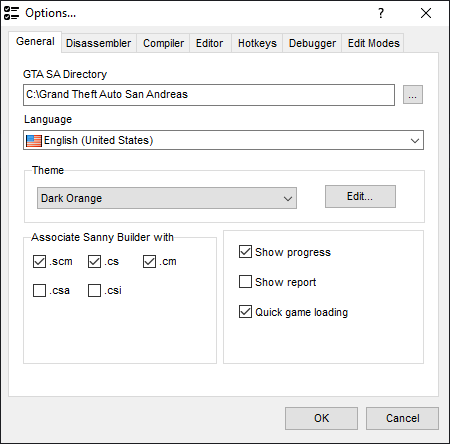Viewport: 450px width, 444px height.
Task: Open the Hotkeys tab
Action: point(257,43)
